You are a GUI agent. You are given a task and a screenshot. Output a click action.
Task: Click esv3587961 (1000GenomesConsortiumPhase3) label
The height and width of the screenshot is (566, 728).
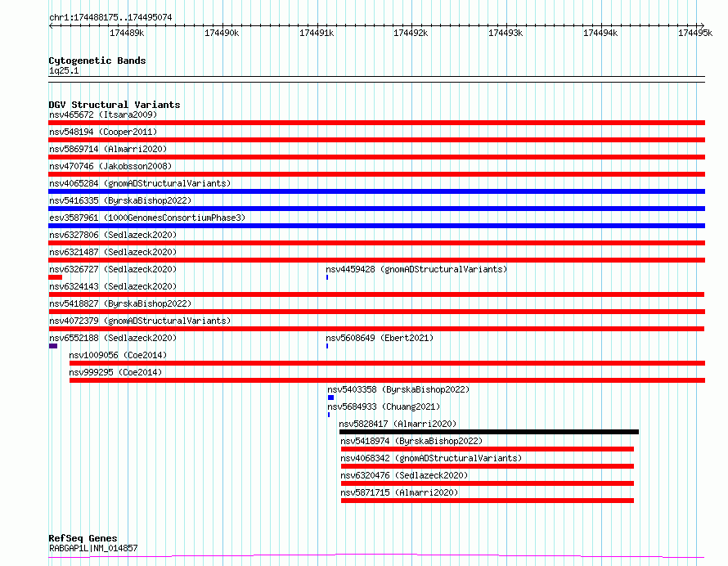tap(147, 218)
